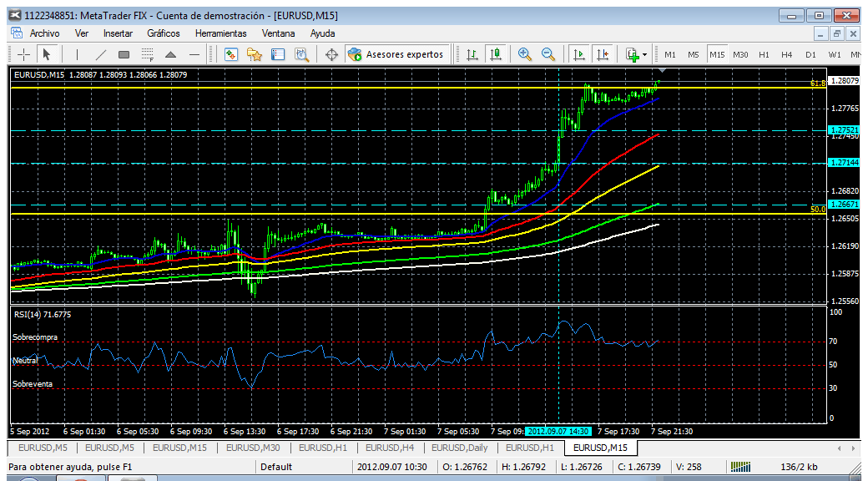Open the Navigator favorites folder icon
868x481 pixels.
(x=254, y=54)
